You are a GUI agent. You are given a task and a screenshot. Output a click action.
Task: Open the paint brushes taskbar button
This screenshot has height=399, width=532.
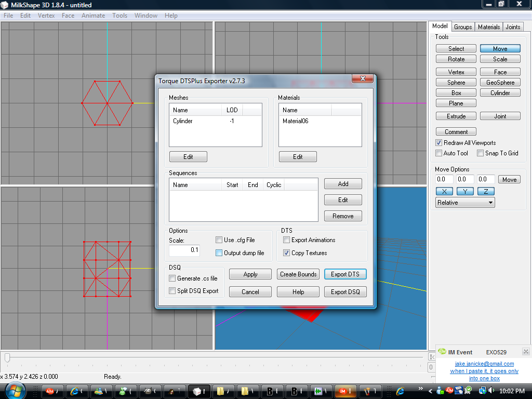coord(370,391)
